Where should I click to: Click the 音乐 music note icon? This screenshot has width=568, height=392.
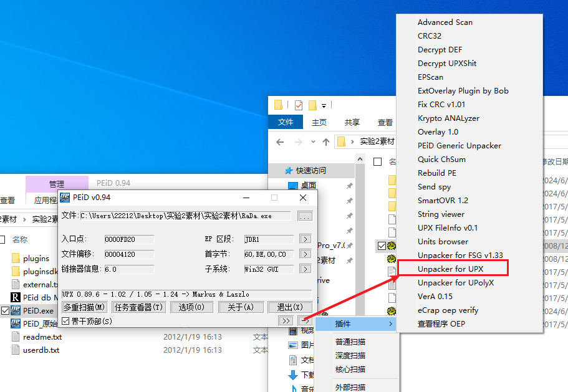coord(294,388)
